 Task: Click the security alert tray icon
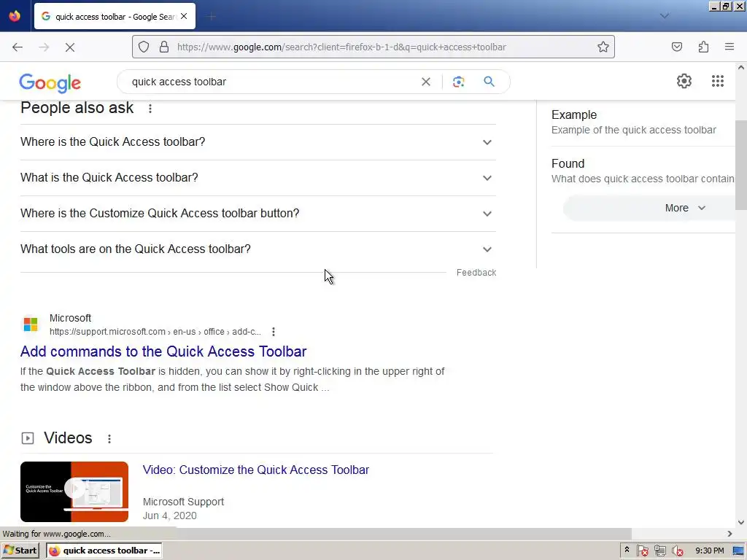643,551
